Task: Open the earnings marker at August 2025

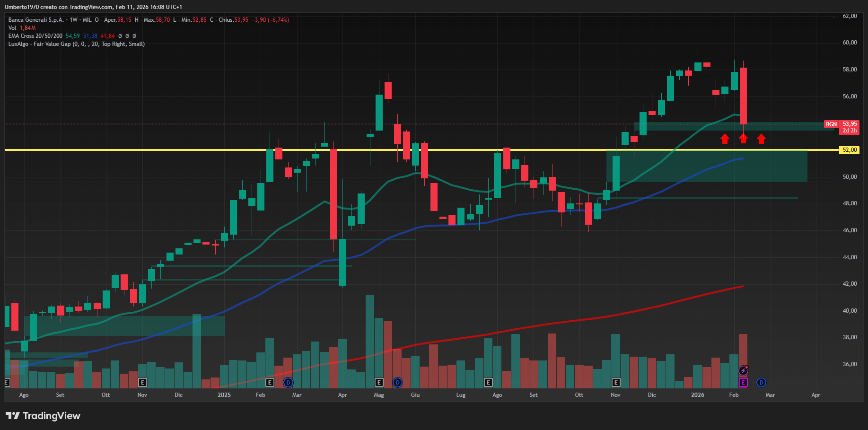Action: point(488,382)
